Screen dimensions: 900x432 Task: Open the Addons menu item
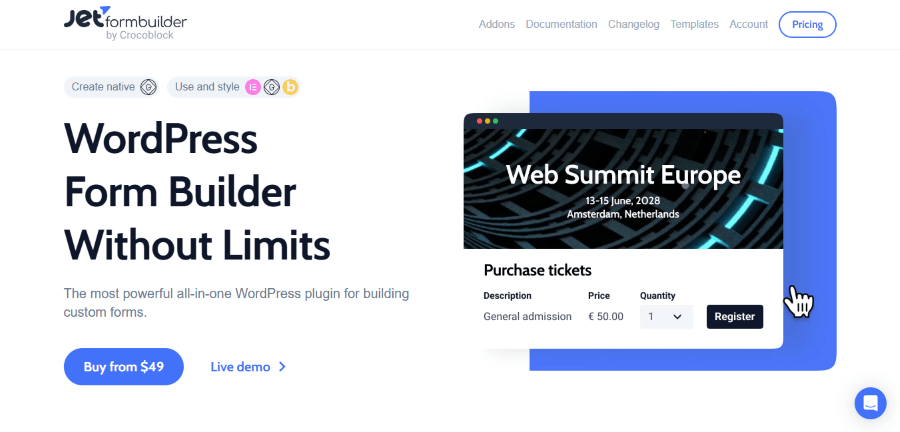click(497, 24)
